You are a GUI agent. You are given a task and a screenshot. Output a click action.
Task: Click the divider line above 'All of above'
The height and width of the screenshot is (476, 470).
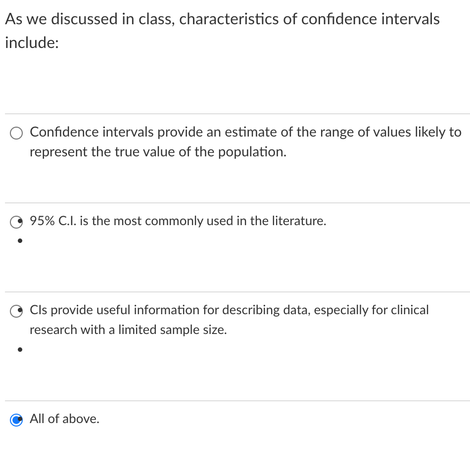pos(235,401)
